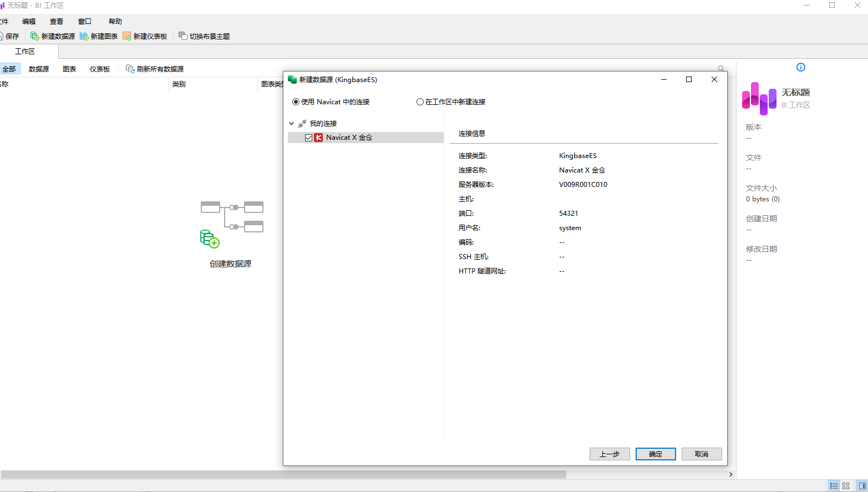Uncheck the Navicat X 金仓 connection checkbox
The image size is (868, 492).
tap(308, 138)
